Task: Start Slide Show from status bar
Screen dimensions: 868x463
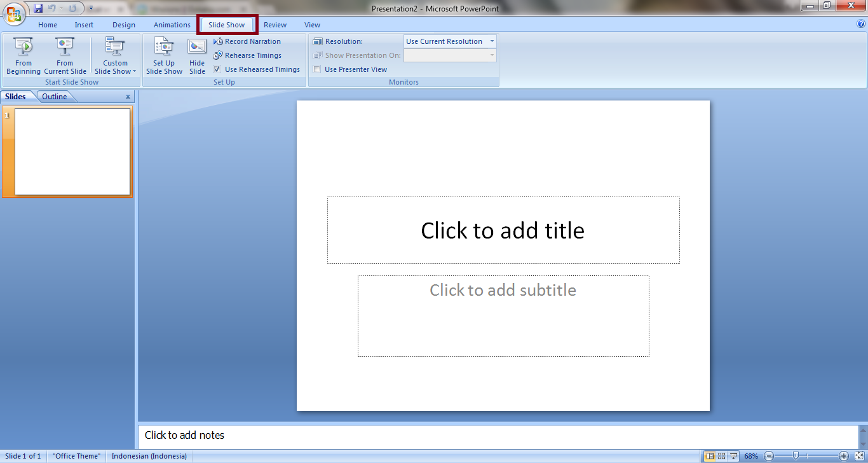Action: [734, 456]
